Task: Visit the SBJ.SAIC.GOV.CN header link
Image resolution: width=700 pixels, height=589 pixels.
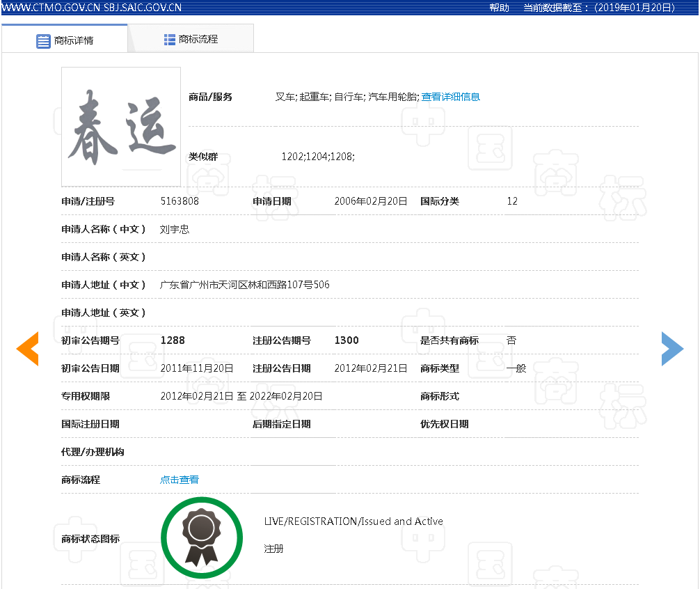Action: tap(143, 8)
